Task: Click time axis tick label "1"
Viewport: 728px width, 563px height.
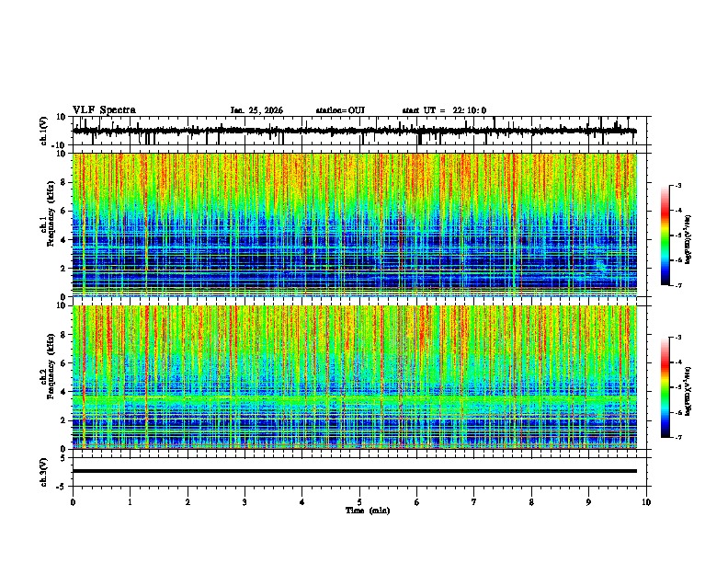Action: tap(130, 502)
